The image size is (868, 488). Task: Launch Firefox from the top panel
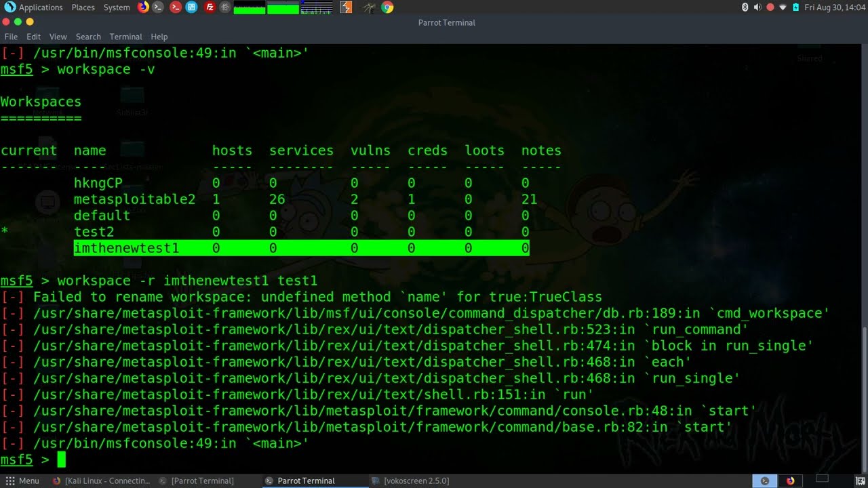tap(143, 7)
